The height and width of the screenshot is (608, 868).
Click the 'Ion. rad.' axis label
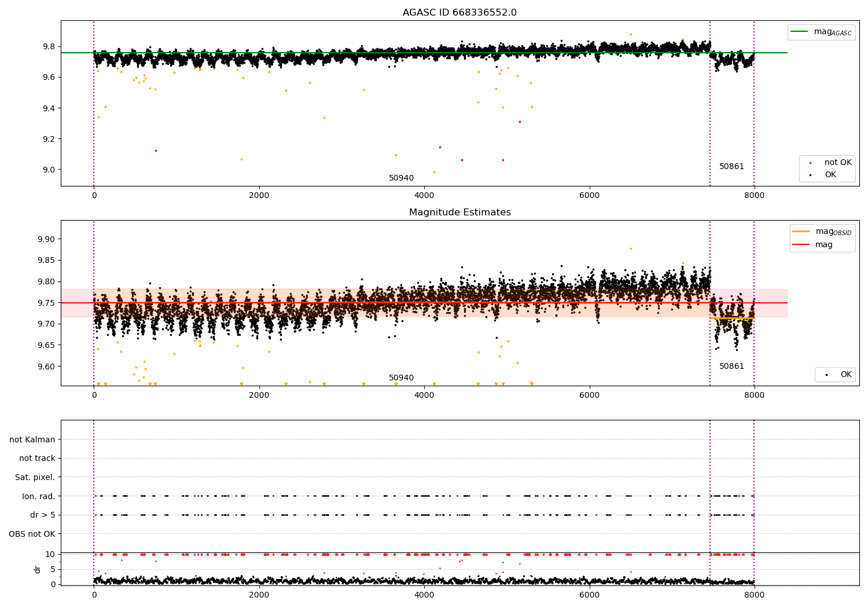coord(39,496)
